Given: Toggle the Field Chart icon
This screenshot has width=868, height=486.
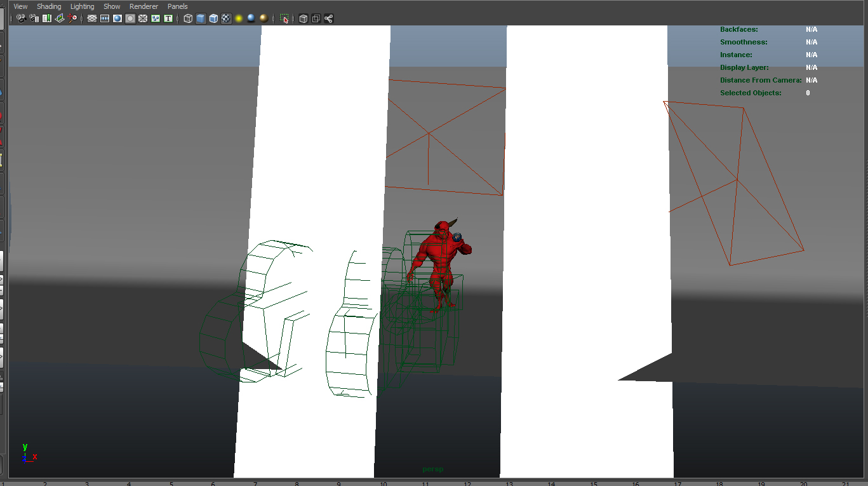Looking at the screenshot, I should coord(143,18).
